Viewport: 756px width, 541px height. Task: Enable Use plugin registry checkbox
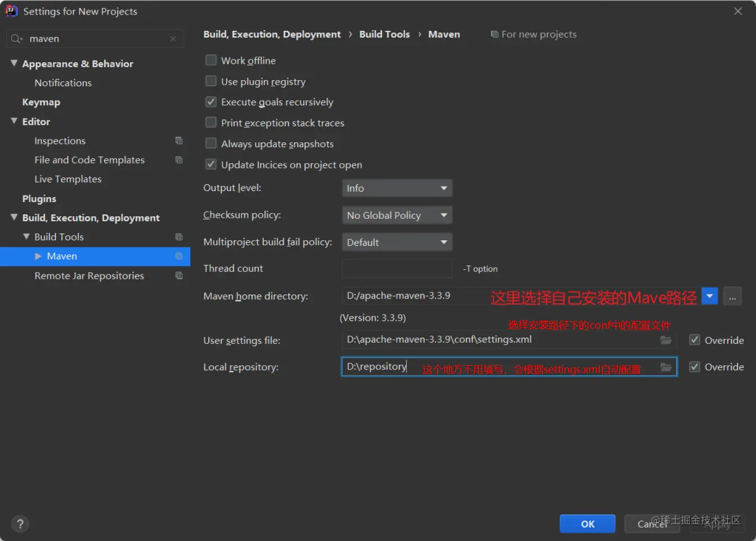click(x=211, y=81)
